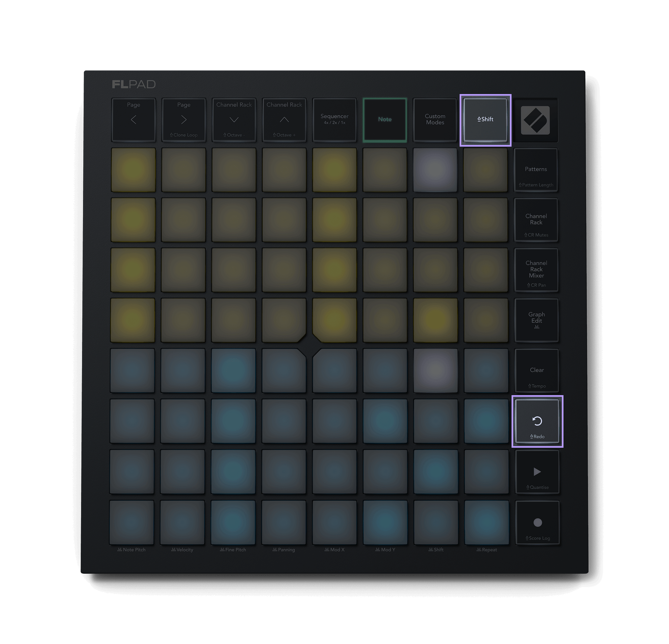Open Custom Modes
The width and height of the screenshot is (669, 644).
point(435,120)
